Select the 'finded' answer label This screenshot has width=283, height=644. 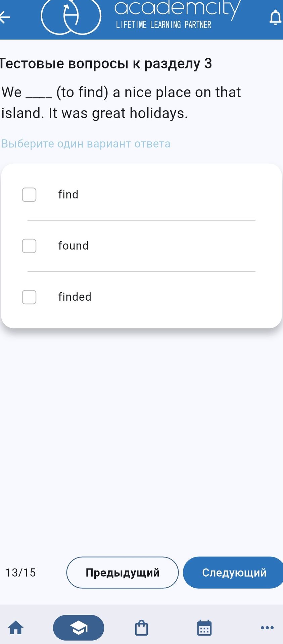(x=75, y=297)
